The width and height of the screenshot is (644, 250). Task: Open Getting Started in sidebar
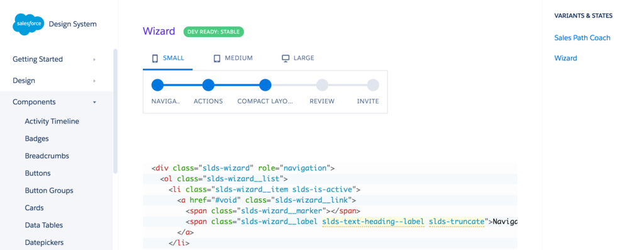[x=38, y=59]
